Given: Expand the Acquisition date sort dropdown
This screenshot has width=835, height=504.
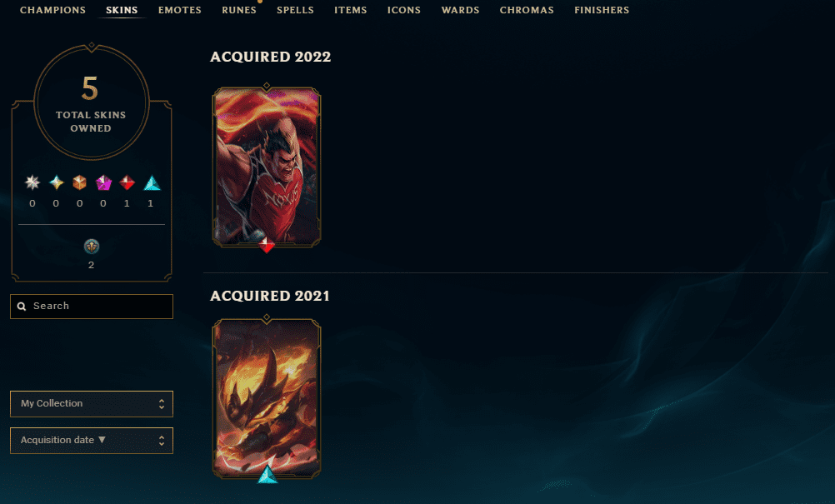Looking at the screenshot, I should pyautogui.click(x=92, y=441).
